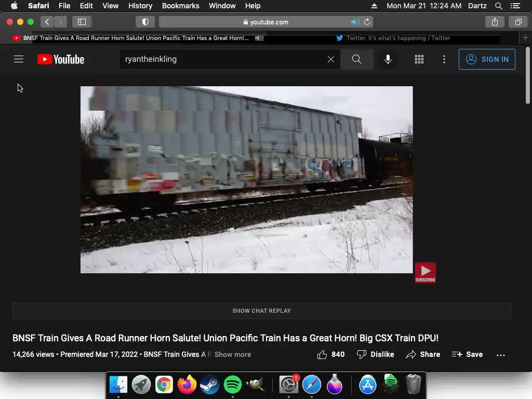
Task: Open the File menu
Action: 64,6
